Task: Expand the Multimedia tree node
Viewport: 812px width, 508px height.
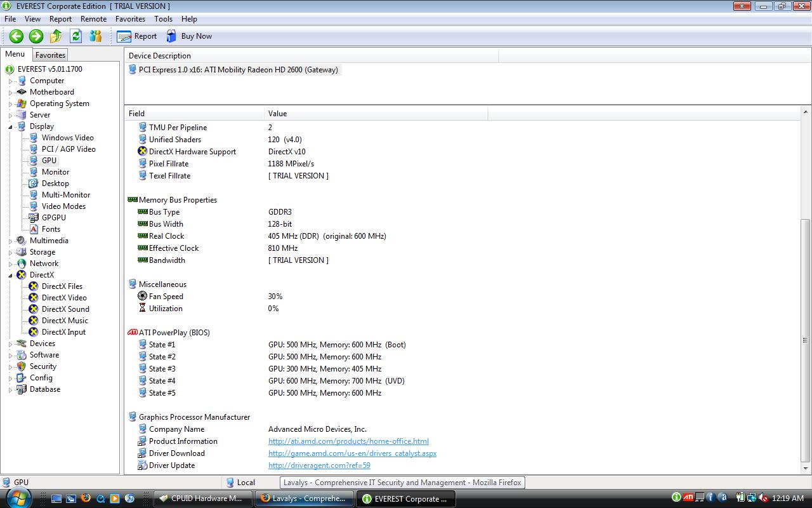Action: (x=11, y=241)
